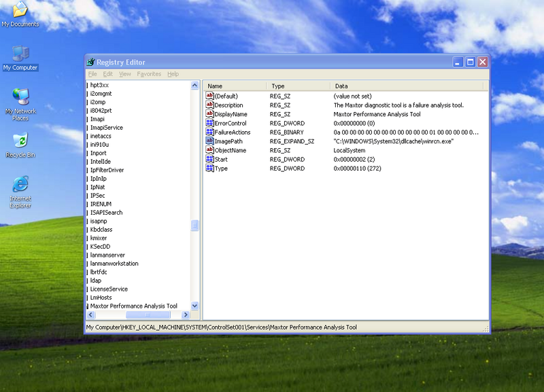Select the ErrorControl DWORD value icon
The image size is (544, 392).
click(x=209, y=123)
